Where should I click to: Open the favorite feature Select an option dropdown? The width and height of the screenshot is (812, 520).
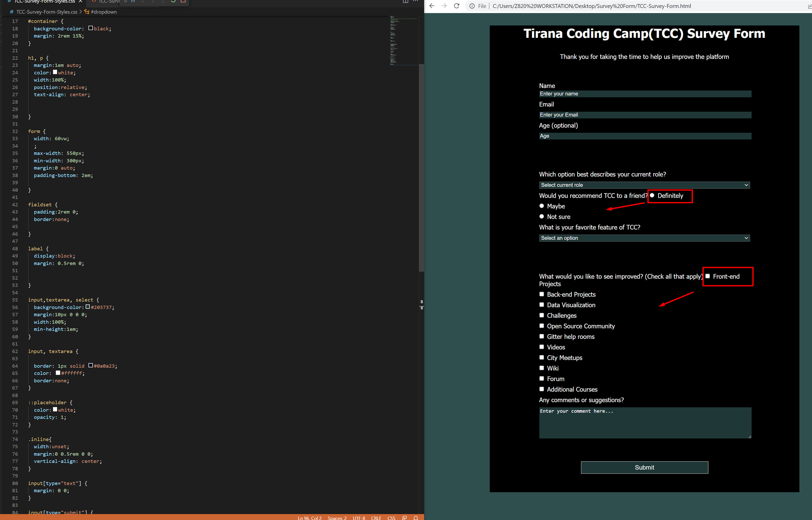[644, 238]
